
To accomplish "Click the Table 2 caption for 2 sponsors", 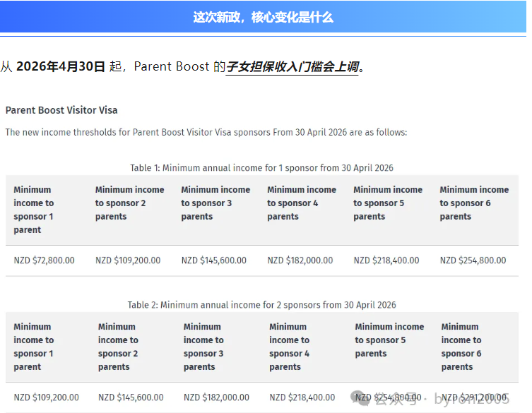I will (x=261, y=305).
